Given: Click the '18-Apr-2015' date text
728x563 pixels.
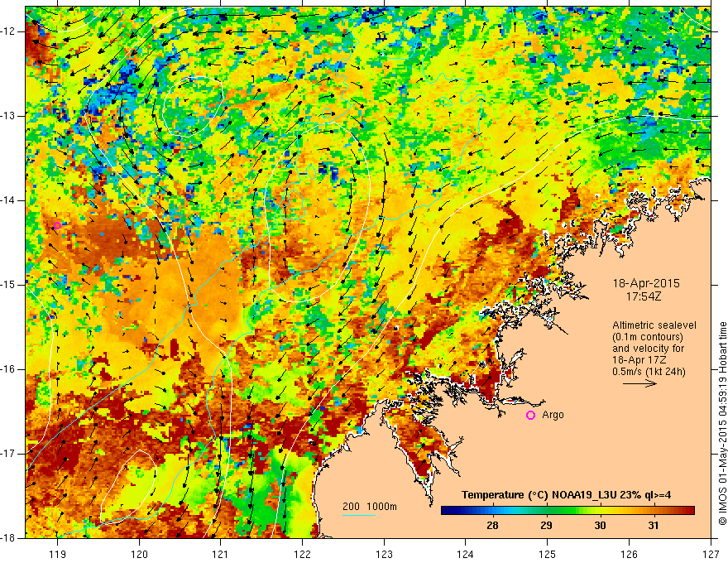Looking at the screenshot, I should [646, 283].
